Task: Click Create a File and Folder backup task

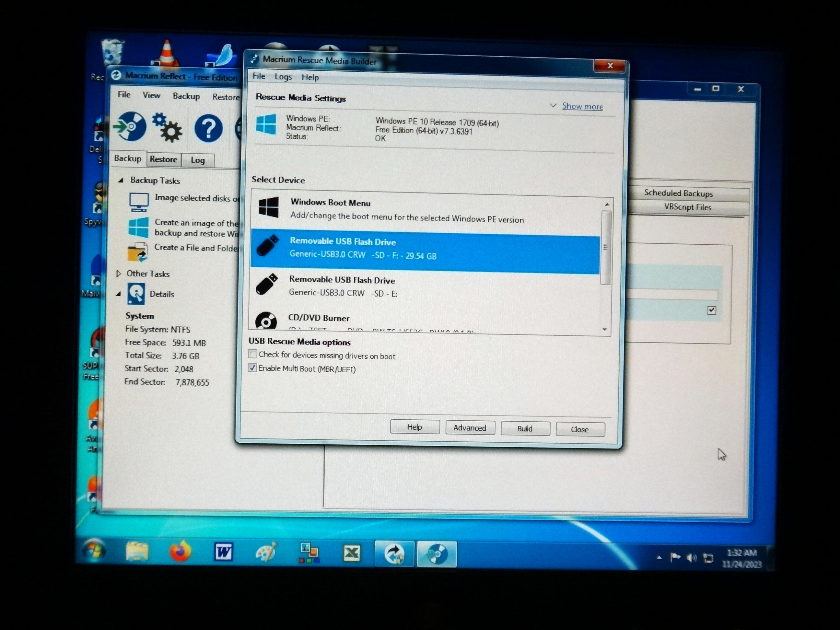Action: (x=196, y=248)
